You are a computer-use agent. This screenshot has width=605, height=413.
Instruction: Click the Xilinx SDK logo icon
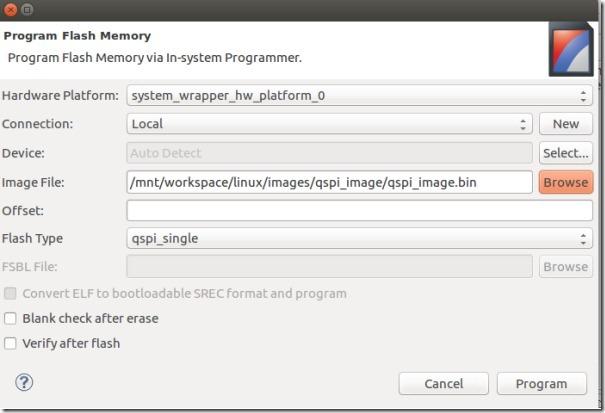pos(571,49)
